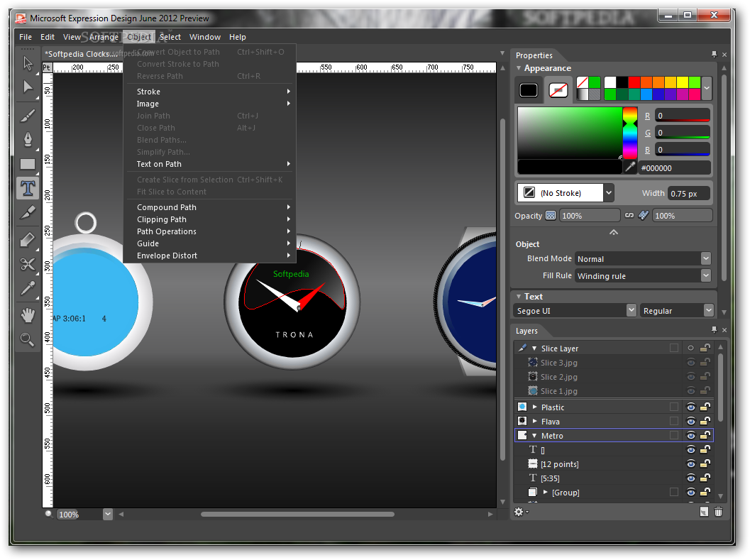The image size is (750, 560).
Task: Click the Plastic layer thumbnail
Action: coord(522,407)
